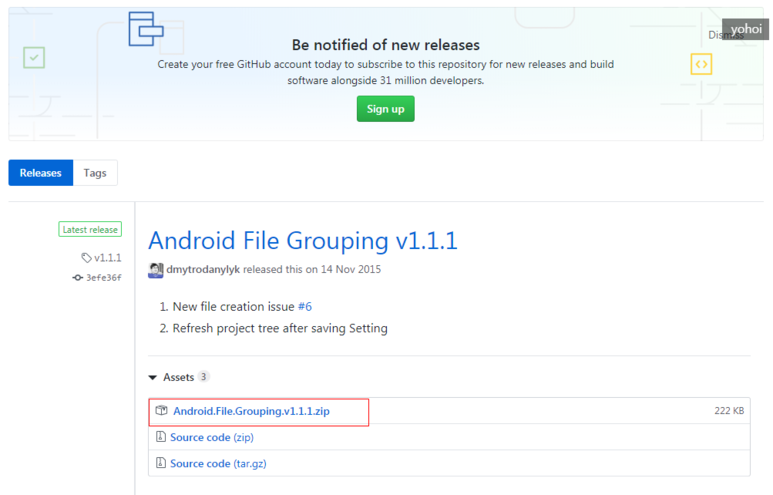Dismiss the new releases notification banner
The height and width of the screenshot is (495, 773).
(725, 35)
